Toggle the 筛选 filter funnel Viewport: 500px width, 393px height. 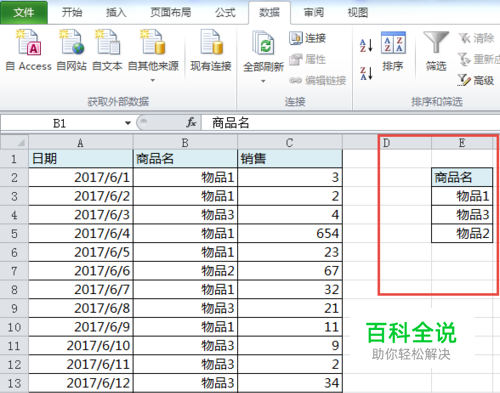436,51
